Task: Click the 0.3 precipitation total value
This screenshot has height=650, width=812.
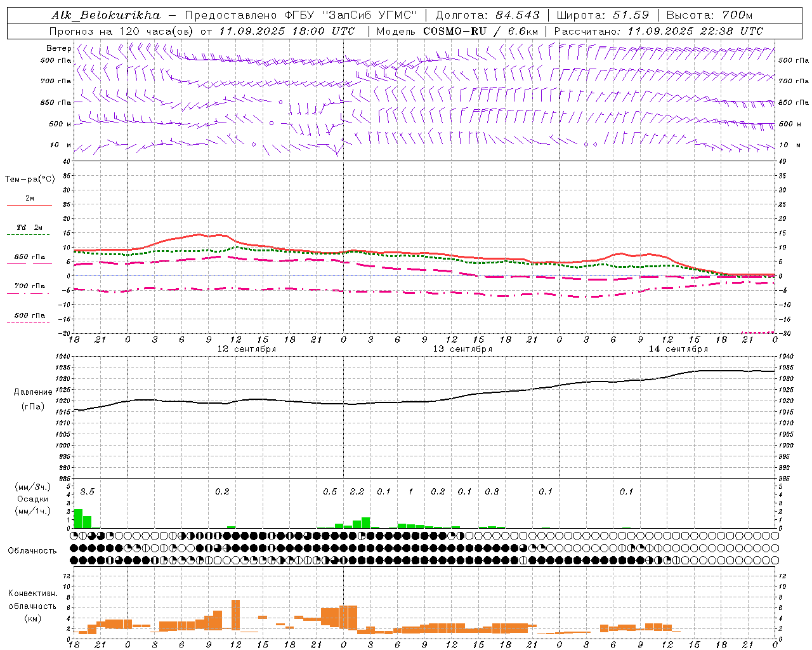Action: [x=492, y=491]
